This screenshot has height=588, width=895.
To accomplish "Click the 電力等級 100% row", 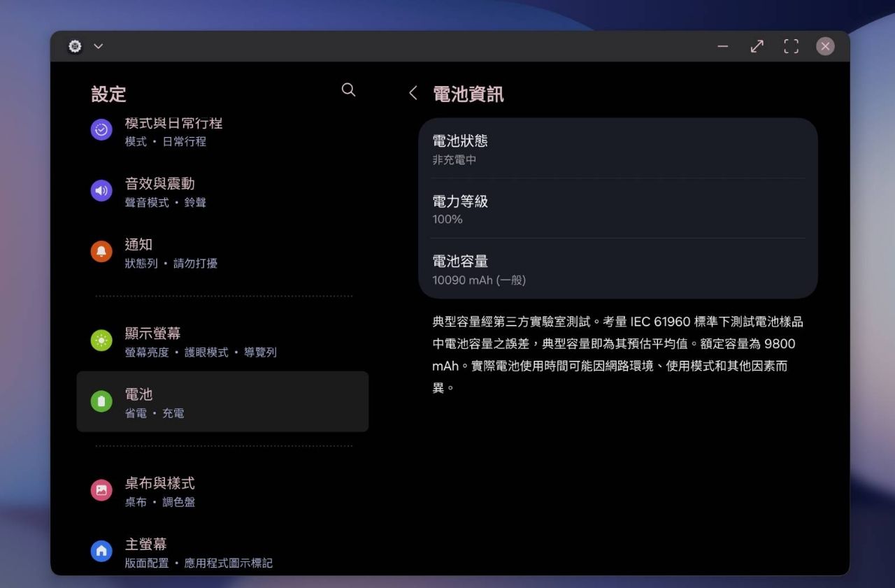I will click(617, 209).
